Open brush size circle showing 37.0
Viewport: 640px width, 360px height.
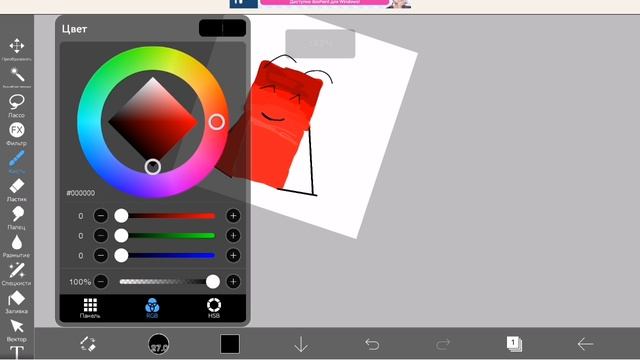coord(159,344)
